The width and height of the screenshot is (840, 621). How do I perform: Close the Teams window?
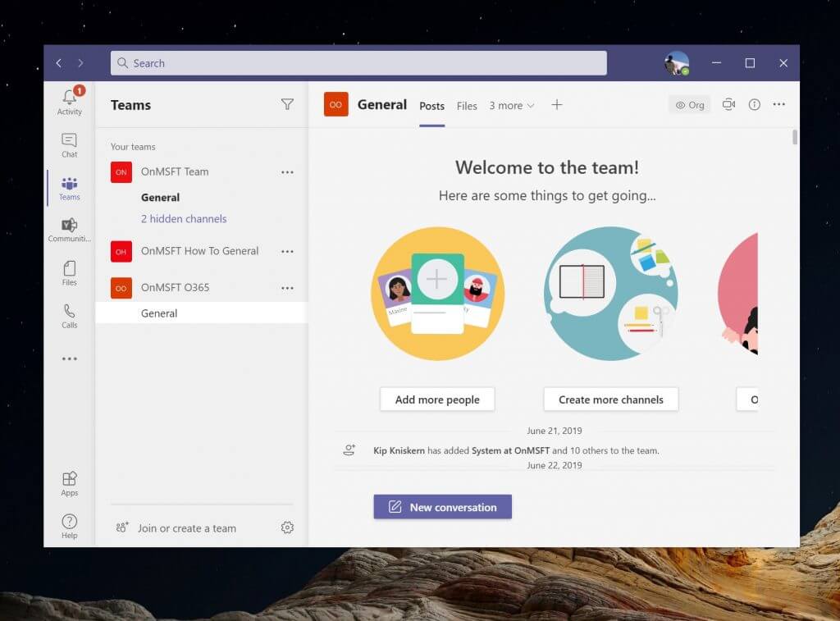(783, 63)
